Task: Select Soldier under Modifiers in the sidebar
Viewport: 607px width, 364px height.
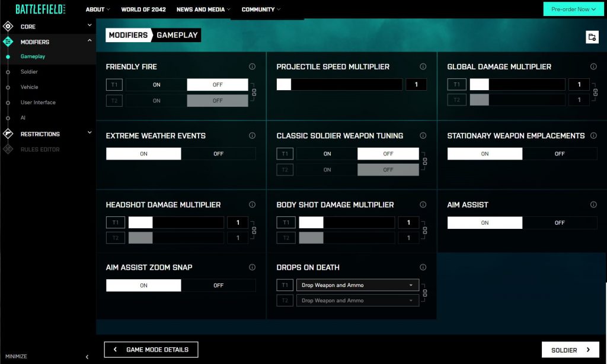Action: pyautogui.click(x=29, y=72)
